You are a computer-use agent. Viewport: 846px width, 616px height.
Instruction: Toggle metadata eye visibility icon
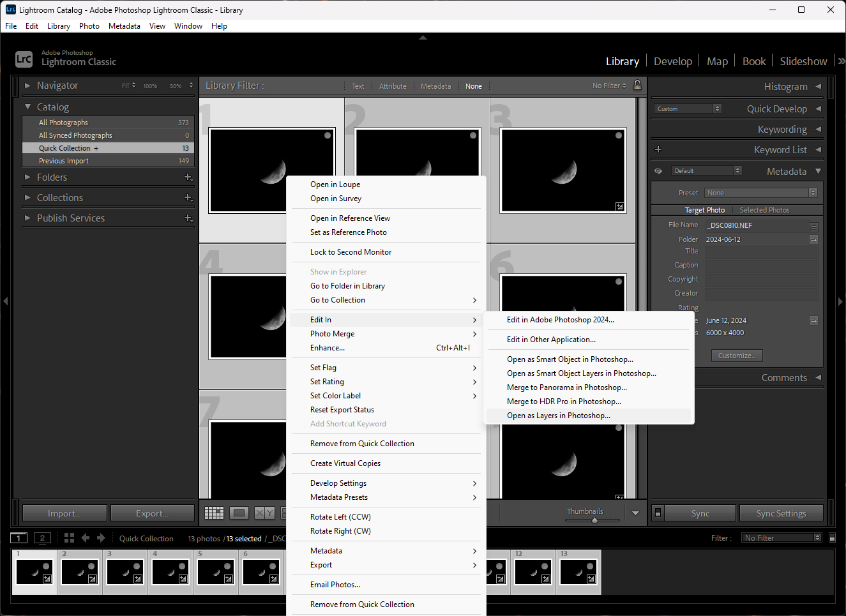pyautogui.click(x=658, y=171)
